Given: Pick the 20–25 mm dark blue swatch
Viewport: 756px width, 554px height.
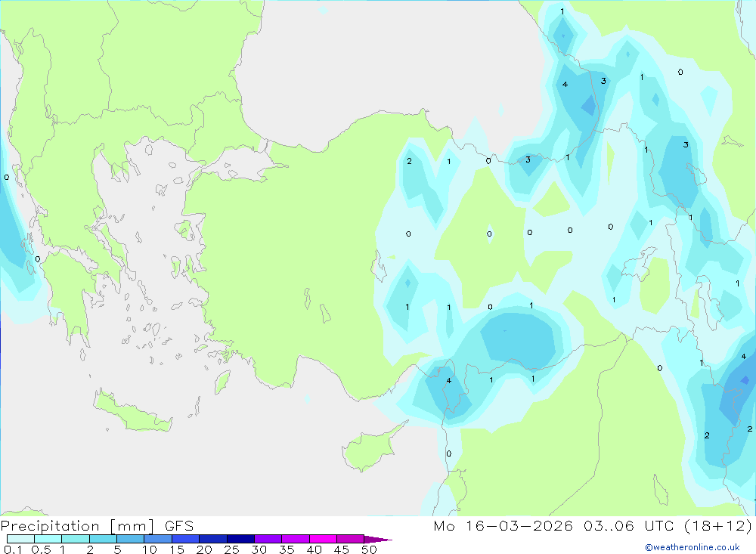Looking at the screenshot, I should coord(212,539).
